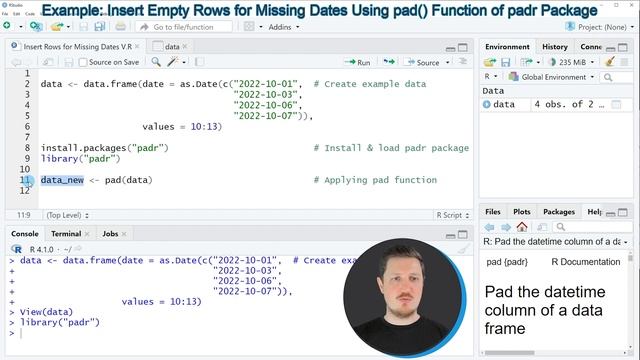The height and width of the screenshot is (360, 640).
Task: Close the Terminal tab
Action: tap(87, 234)
